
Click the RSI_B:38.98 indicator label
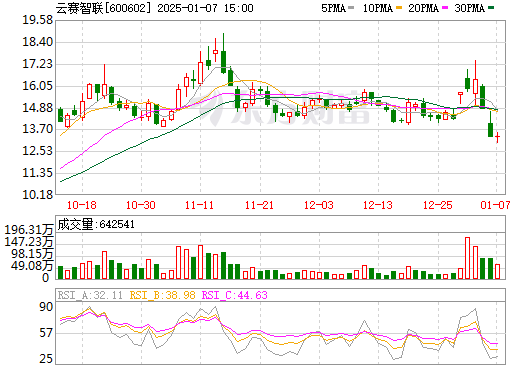[x=162, y=295]
